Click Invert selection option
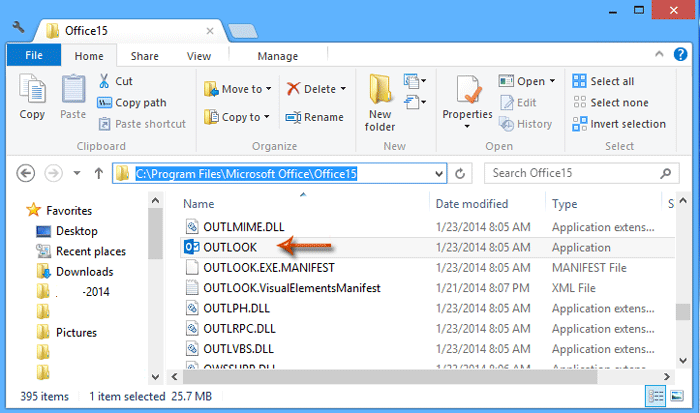Screen dimensions: 700x413 pyautogui.click(x=619, y=124)
